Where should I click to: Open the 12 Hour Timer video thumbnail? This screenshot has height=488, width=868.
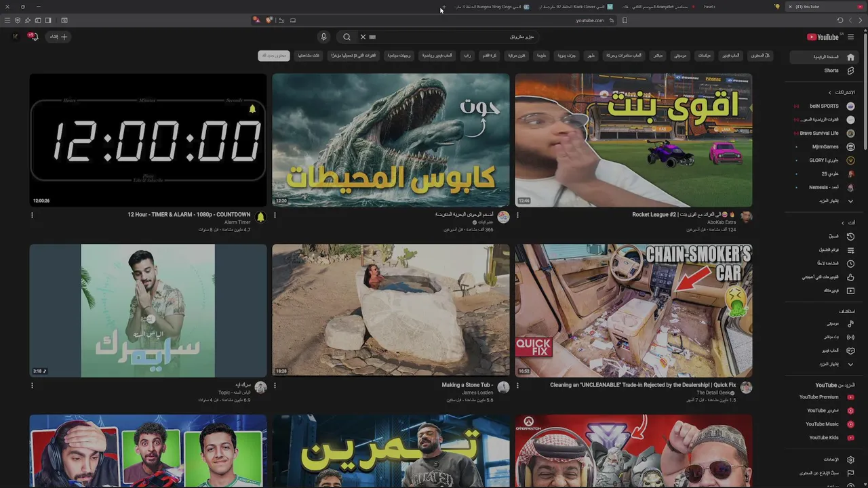(148, 140)
